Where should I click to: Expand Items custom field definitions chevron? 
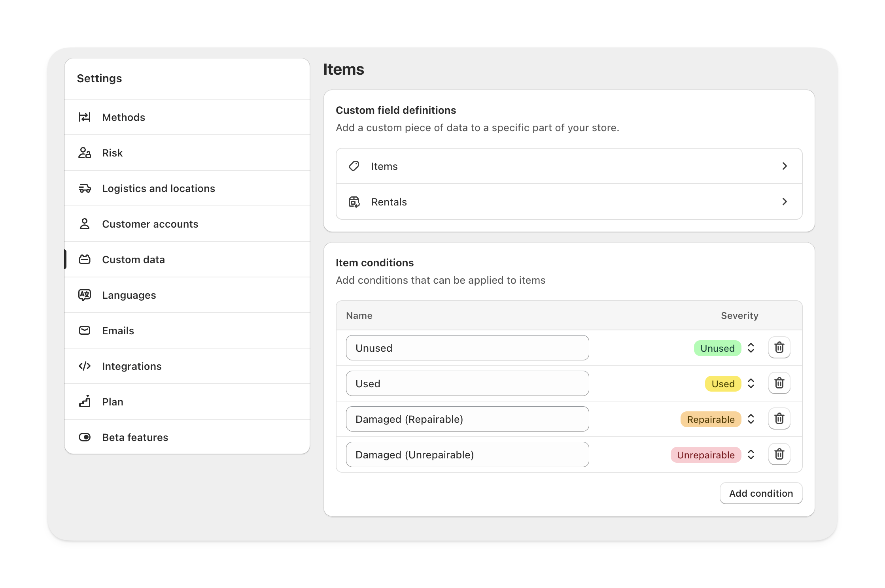[x=785, y=166]
